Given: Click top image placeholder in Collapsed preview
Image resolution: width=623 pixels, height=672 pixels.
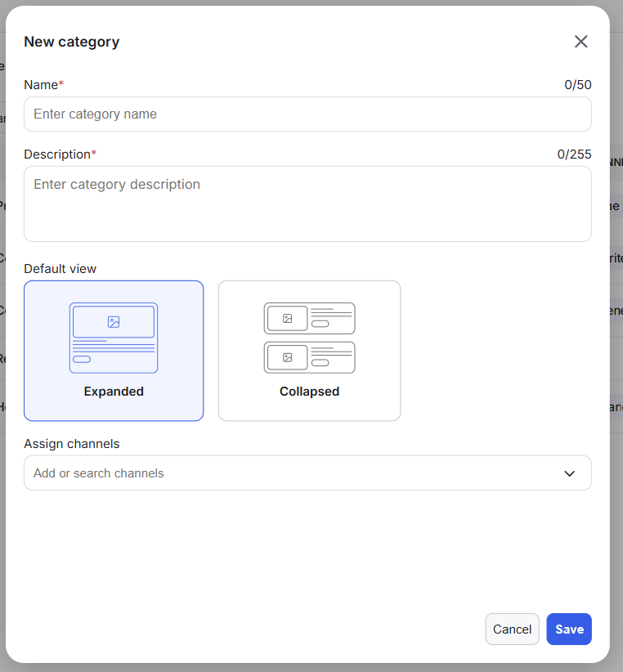Looking at the screenshot, I should pos(287,319).
